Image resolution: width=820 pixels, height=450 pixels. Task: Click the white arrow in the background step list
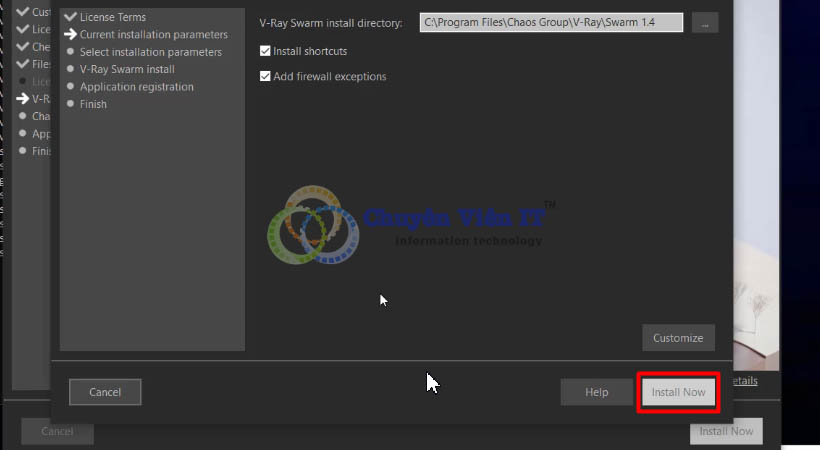click(23, 98)
